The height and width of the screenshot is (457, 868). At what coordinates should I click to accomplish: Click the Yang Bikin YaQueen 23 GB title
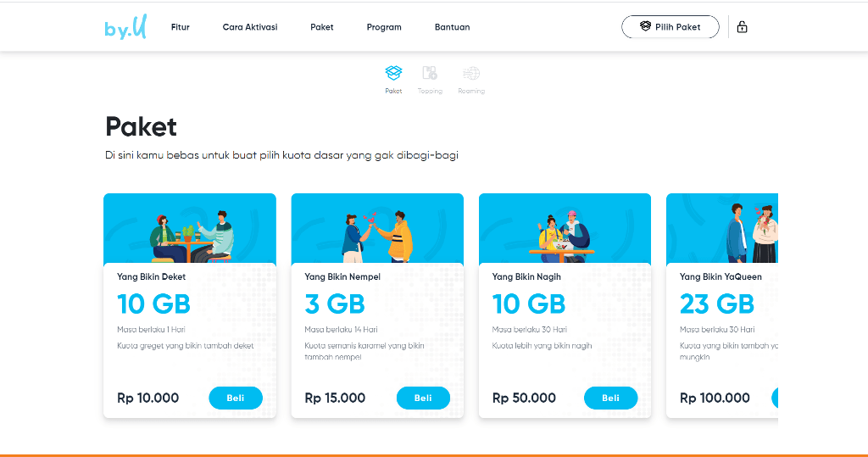[717, 304]
